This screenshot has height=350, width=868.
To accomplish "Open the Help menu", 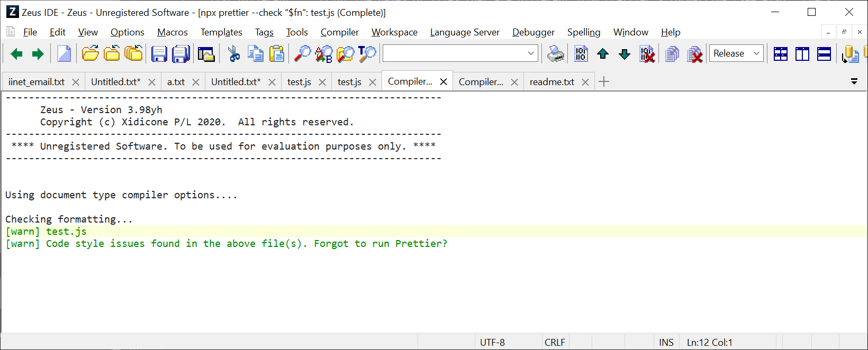I will (671, 32).
